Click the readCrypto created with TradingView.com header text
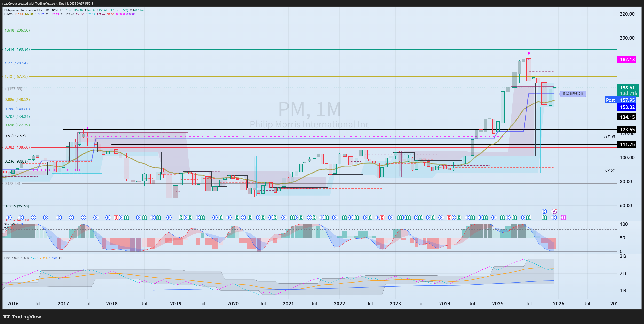Image resolution: width=644 pixels, height=324 pixels. [x=48, y=3]
